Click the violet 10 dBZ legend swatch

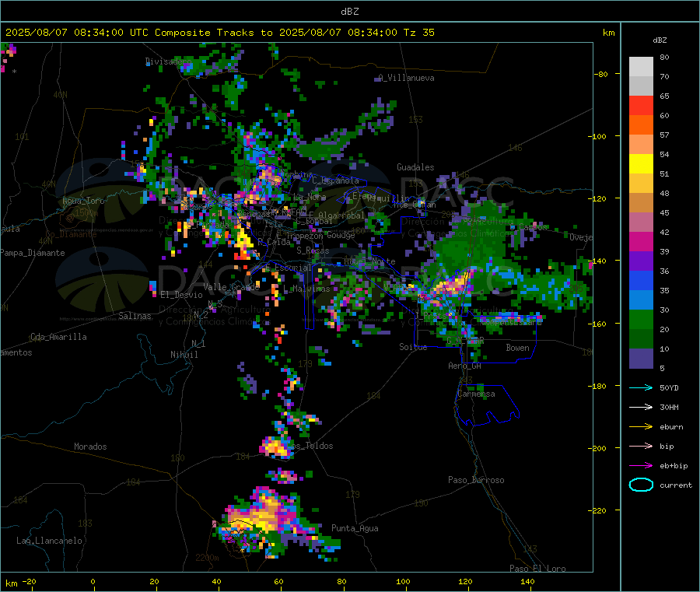[x=641, y=359]
